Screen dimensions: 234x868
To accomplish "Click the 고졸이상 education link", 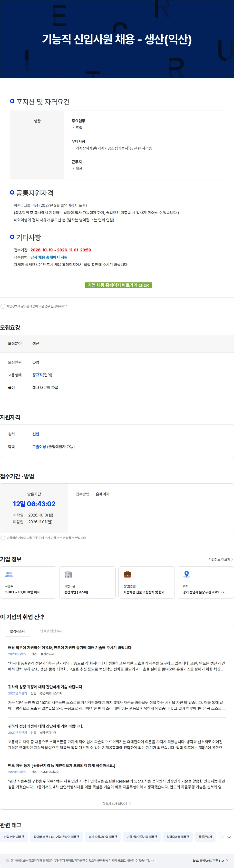I will pos(39,446).
